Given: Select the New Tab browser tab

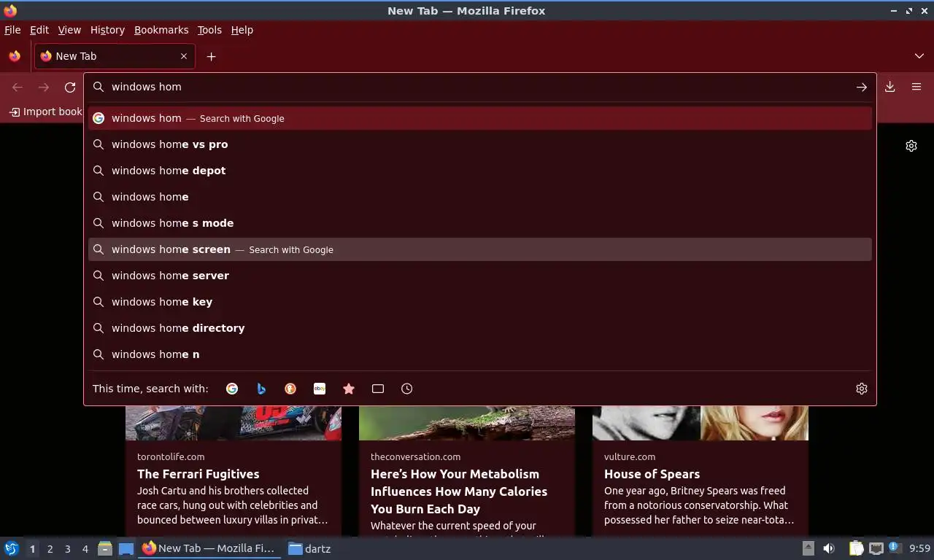Looking at the screenshot, I should click(115, 56).
